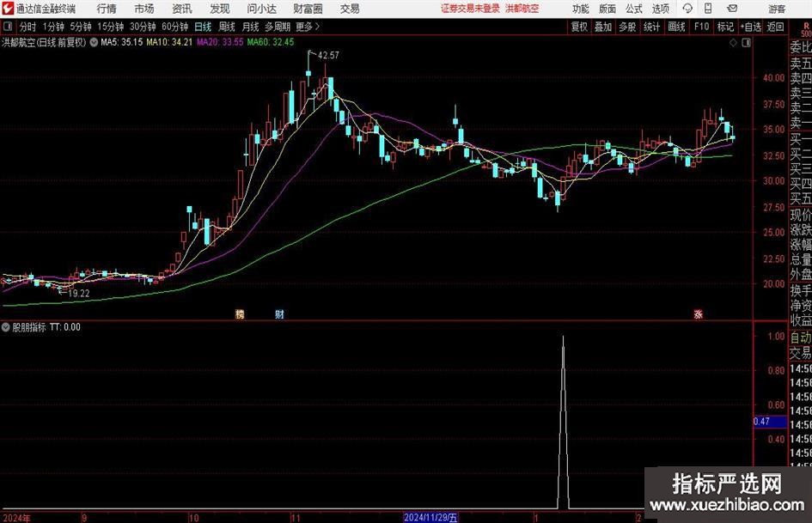Toggle the right info panel icon
This screenshot has width=812, height=523.
pos(746,43)
